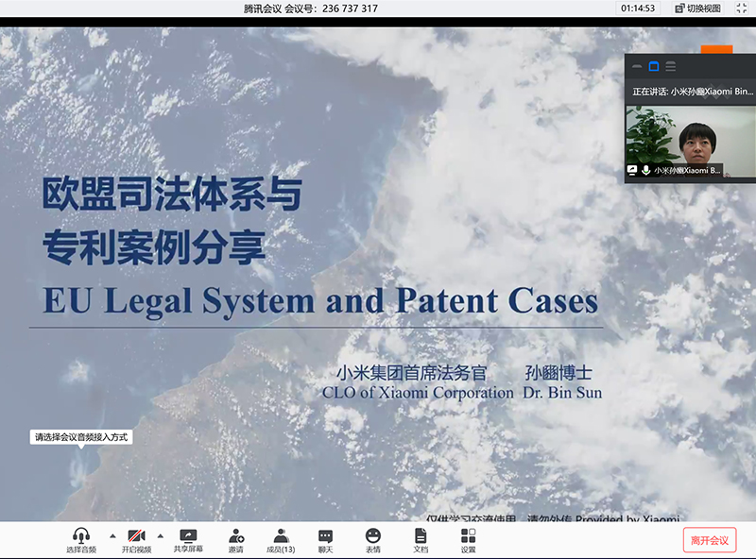
Task: Click the 离开会议 leave meeting button
Action: [710, 540]
